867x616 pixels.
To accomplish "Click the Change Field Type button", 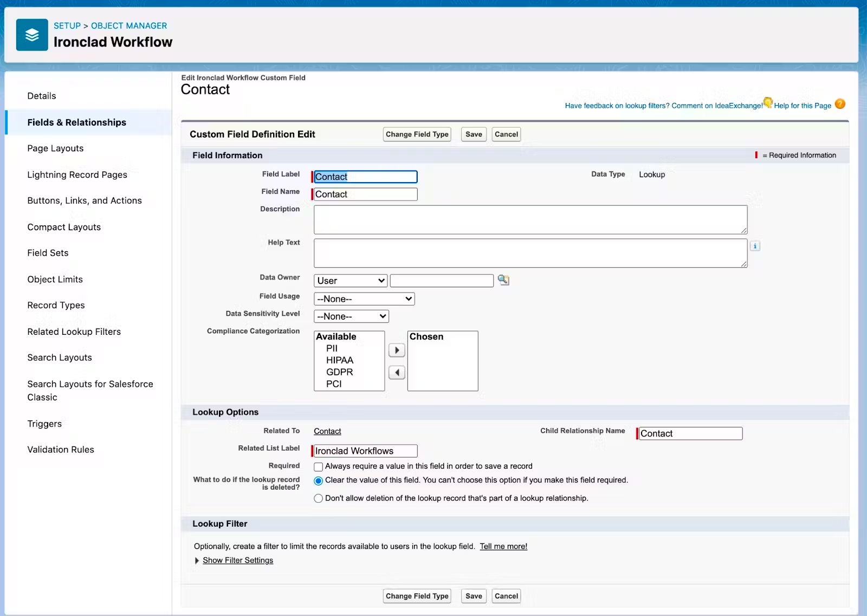I will click(x=416, y=134).
